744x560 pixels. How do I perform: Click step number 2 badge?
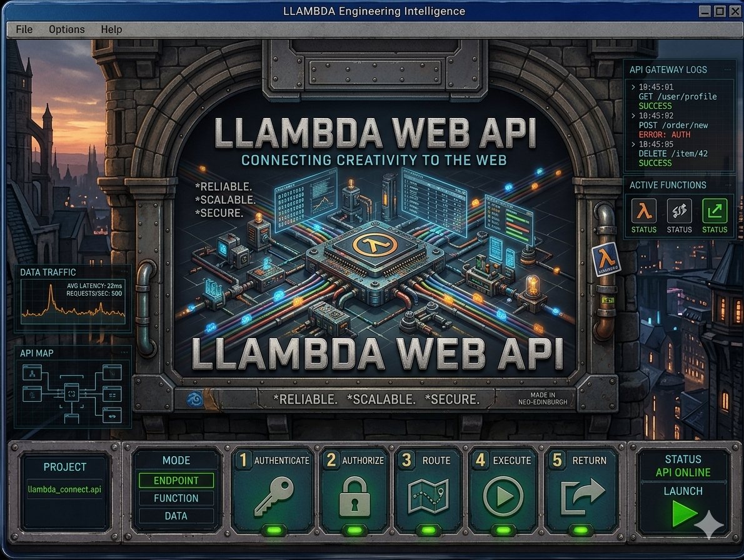pos(331,460)
